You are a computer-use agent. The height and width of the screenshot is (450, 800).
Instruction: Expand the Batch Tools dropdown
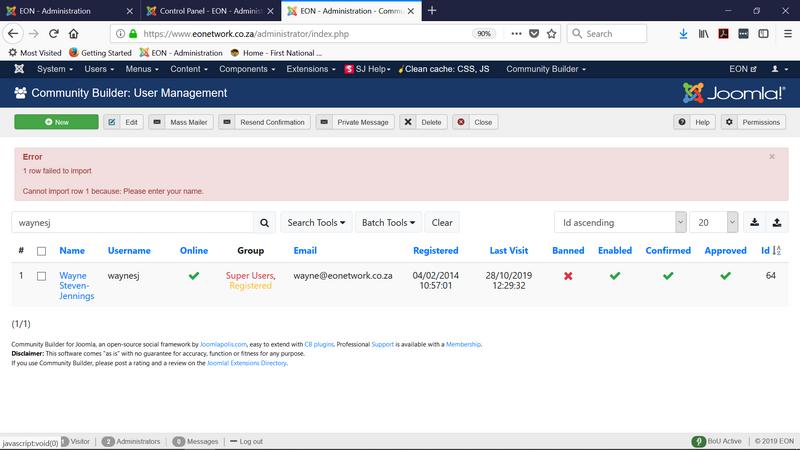click(x=388, y=222)
